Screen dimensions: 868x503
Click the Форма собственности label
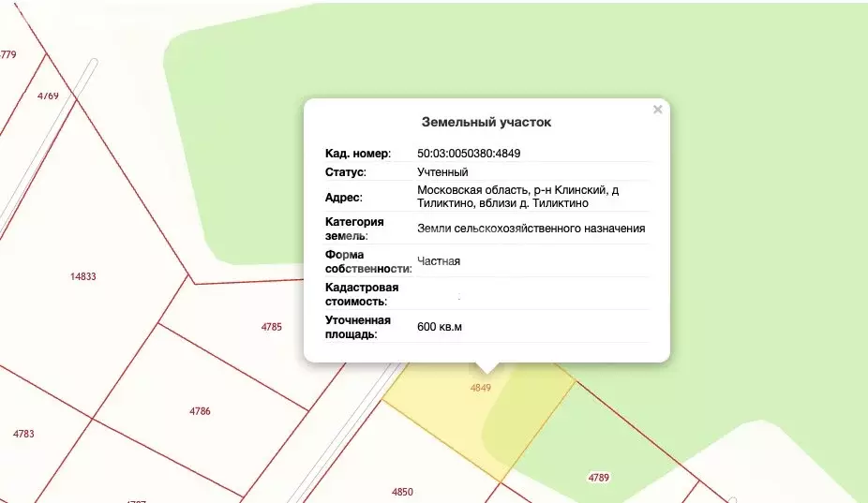[368, 261]
